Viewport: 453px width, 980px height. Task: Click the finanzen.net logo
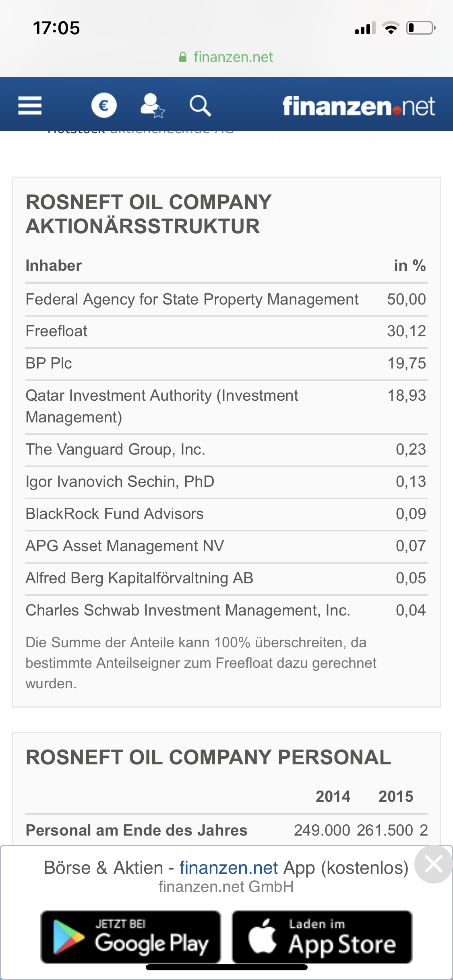(358, 106)
